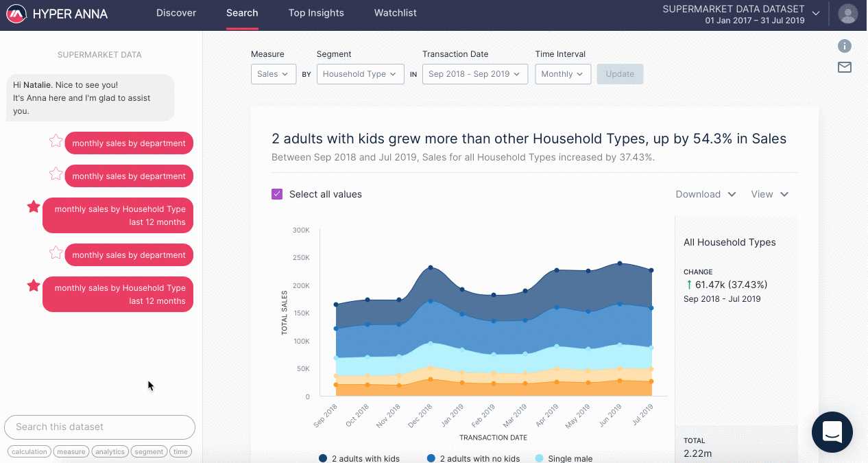
Task: Open the chat support bubble icon
Action: tap(832, 432)
